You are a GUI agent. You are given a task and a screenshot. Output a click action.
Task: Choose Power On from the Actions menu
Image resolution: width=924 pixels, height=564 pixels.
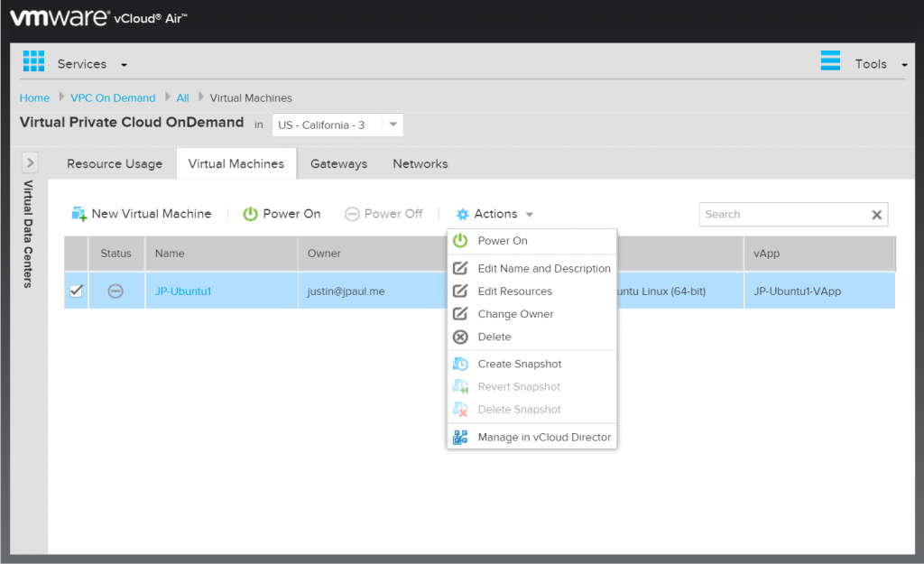[x=532, y=240]
